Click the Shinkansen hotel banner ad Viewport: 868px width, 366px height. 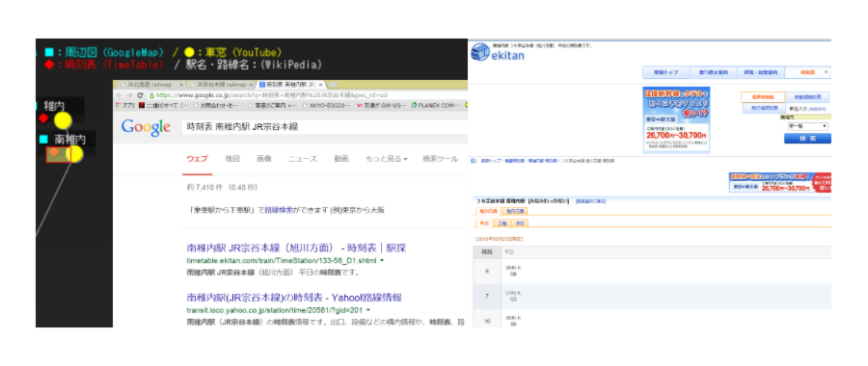tap(676, 120)
